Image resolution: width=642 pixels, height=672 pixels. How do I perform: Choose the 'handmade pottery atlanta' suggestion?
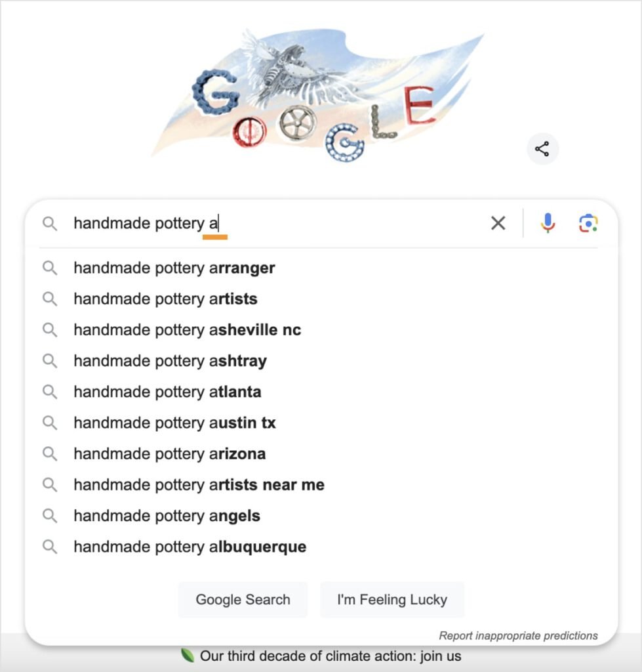pyautogui.click(x=168, y=392)
